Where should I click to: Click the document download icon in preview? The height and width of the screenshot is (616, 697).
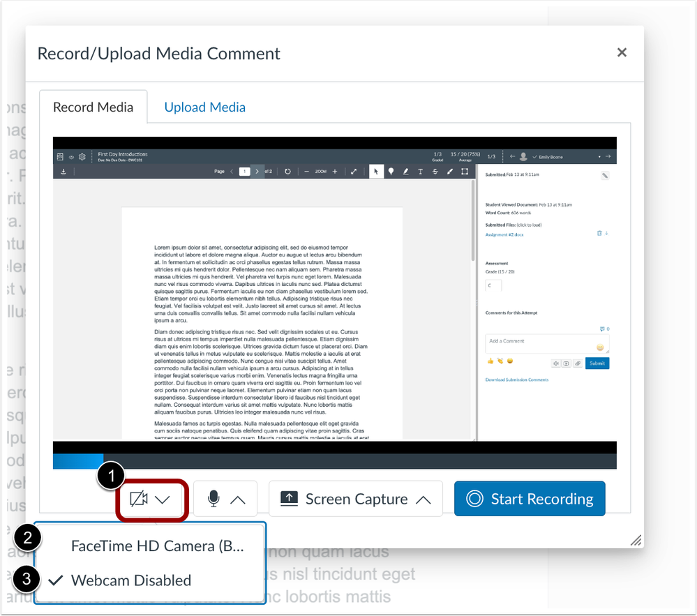(63, 172)
